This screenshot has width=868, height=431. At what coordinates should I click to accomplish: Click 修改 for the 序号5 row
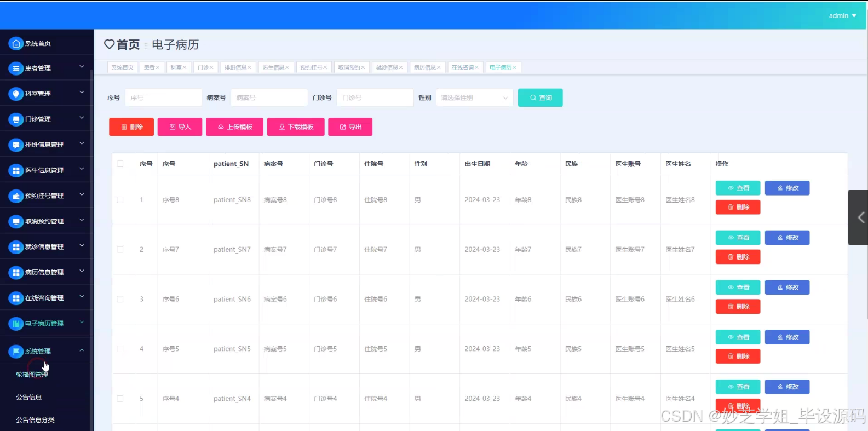coord(787,337)
